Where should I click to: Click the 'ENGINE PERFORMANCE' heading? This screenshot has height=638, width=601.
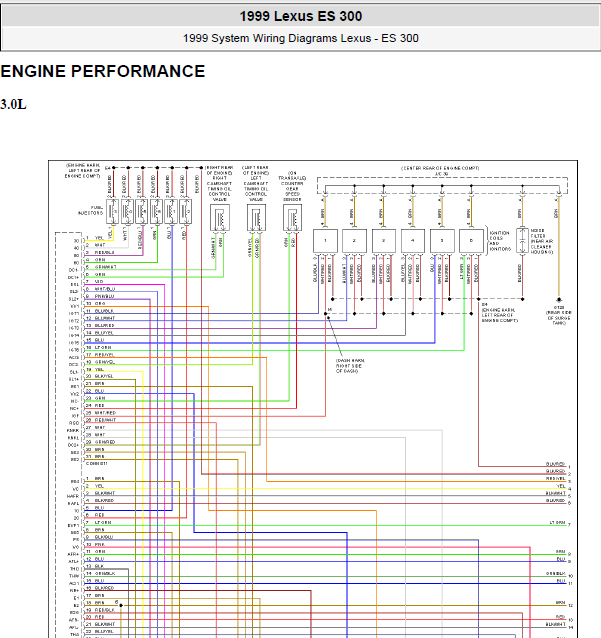click(x=103, y=71)
